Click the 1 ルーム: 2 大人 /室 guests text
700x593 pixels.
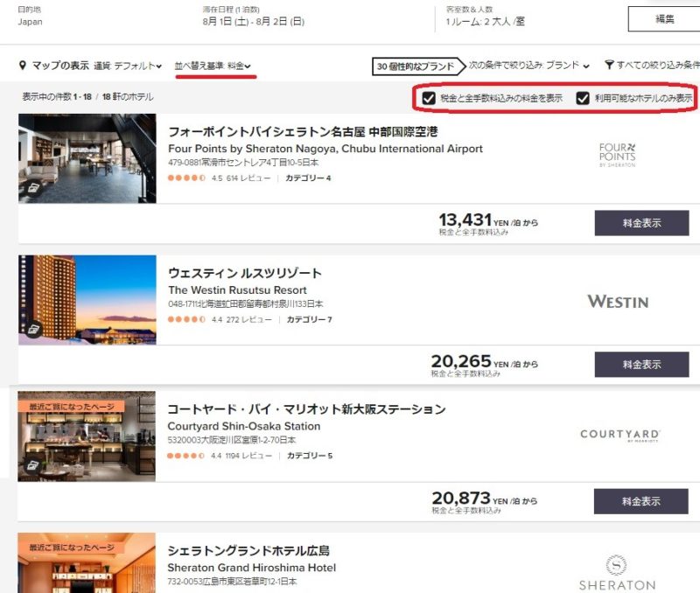[x=485, y=21]
